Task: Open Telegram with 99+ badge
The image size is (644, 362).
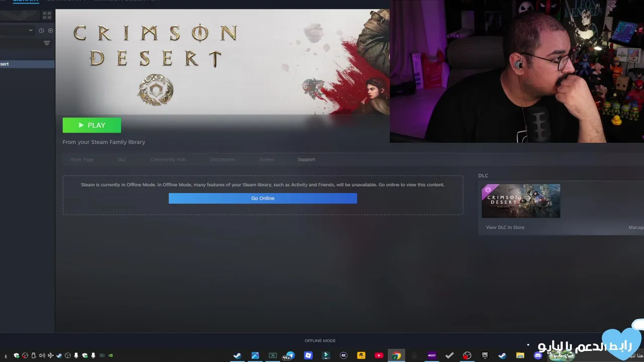Action: (x=289, y=356)
